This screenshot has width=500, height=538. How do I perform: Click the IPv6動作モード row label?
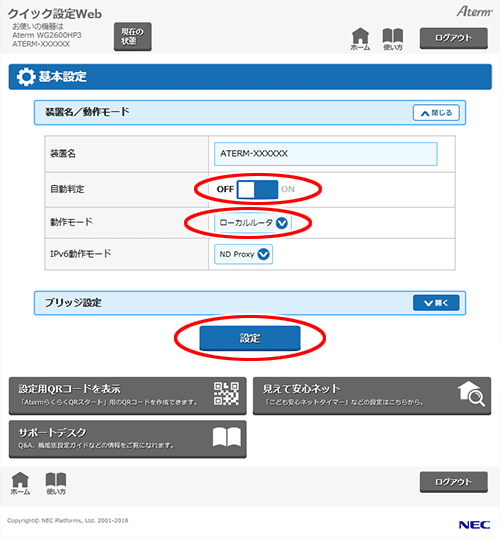pos(81,254)
